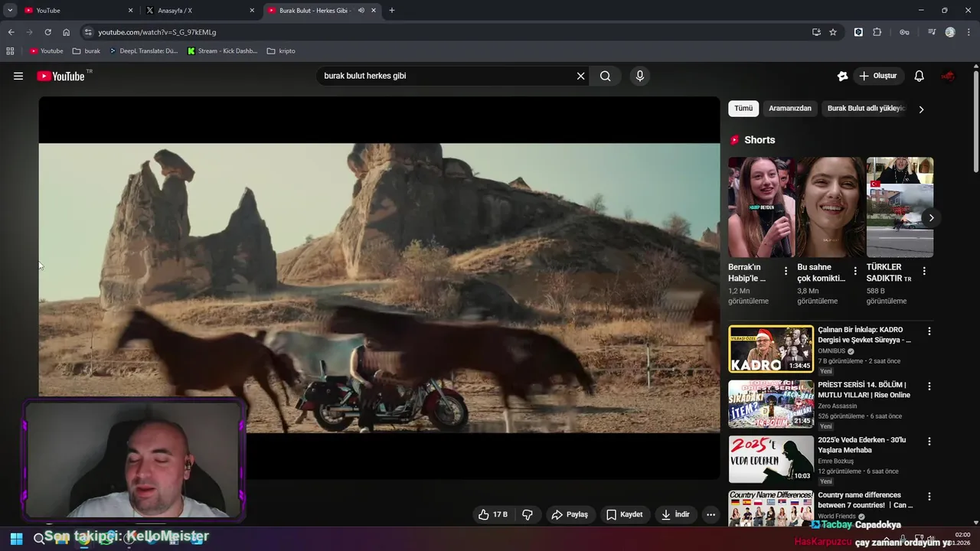Click the browser address bar URL
This screenshot has height=551, width=980.
tap(157, 32)
